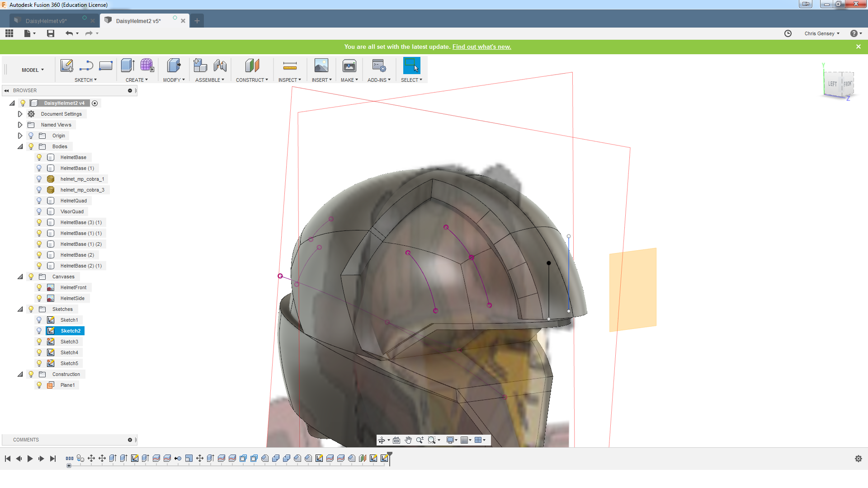Open the MODEL workspace dropdown
The width and height of the screenshot is (868, 488).
33,70
